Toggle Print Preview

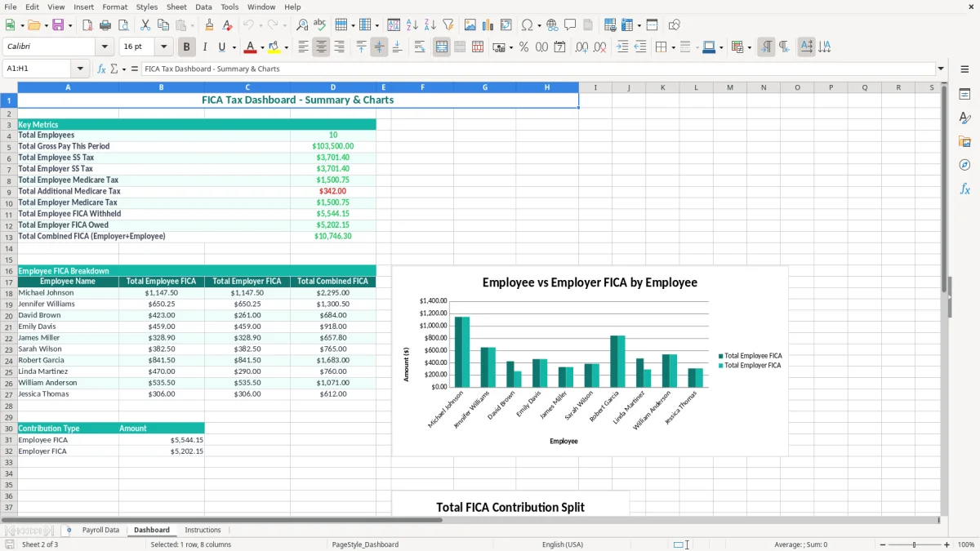(122, 25)
